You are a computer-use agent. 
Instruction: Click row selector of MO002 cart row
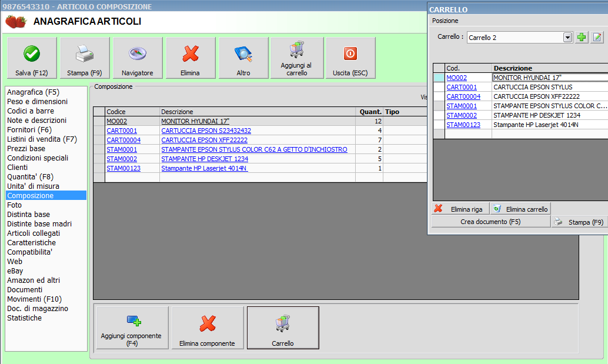pos(439,78)
